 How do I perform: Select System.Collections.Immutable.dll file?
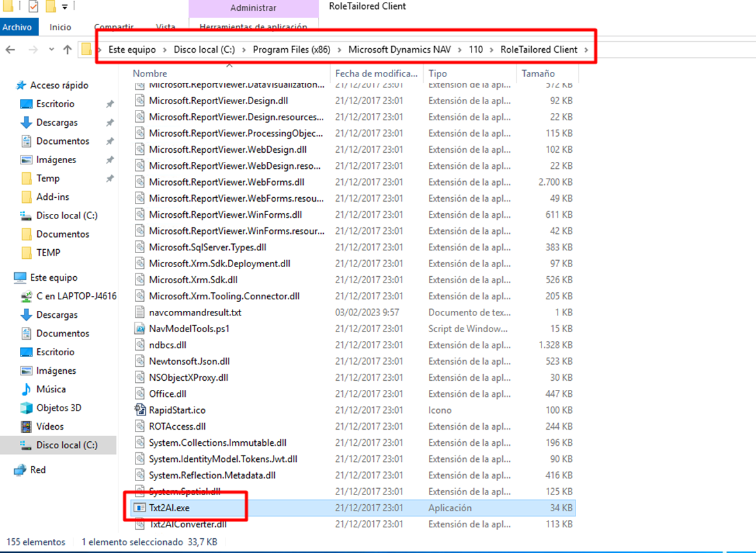coord(218,443)
